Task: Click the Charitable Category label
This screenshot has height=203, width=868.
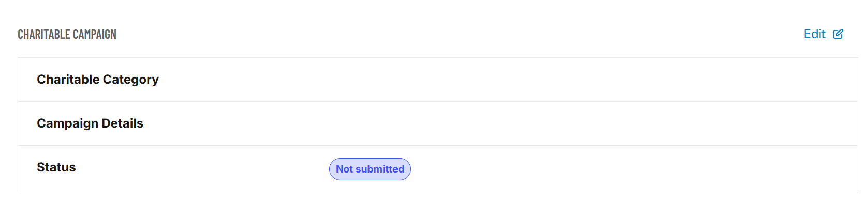Action: click(x=98, y=80)
